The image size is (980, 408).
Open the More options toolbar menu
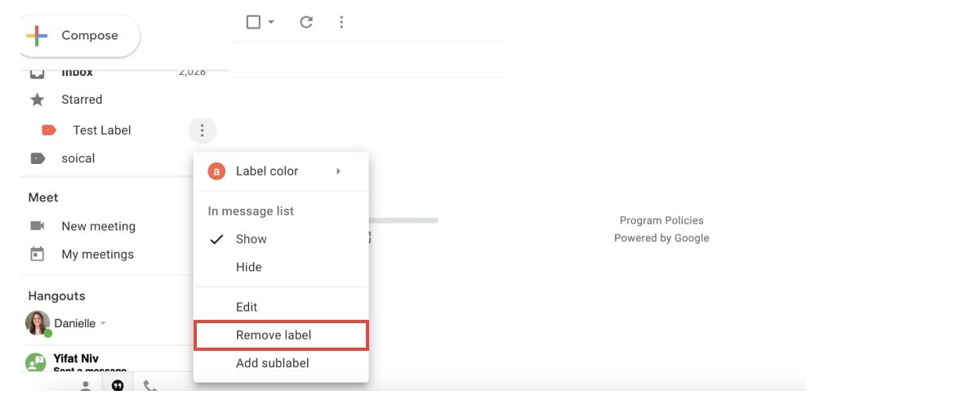[x=341, y=22]
